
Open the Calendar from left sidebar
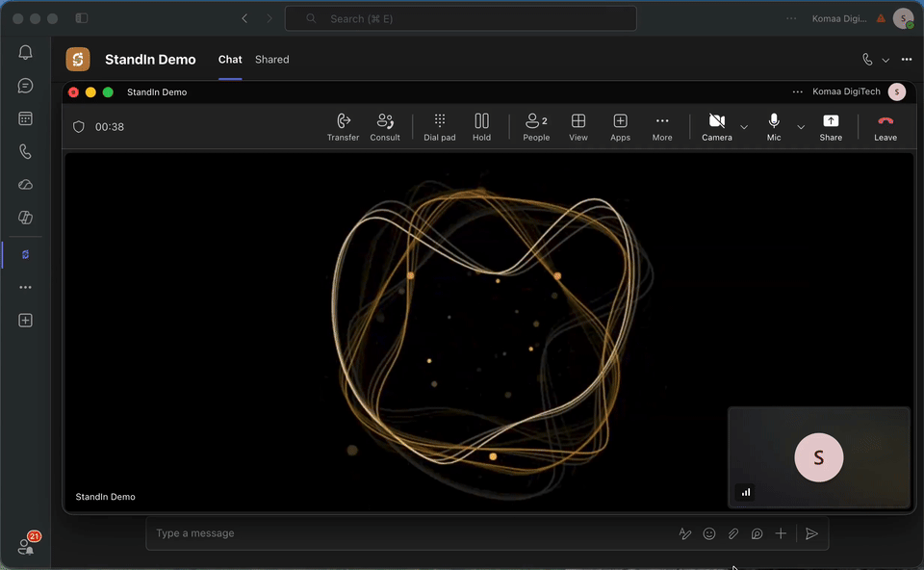click(25, 118)
